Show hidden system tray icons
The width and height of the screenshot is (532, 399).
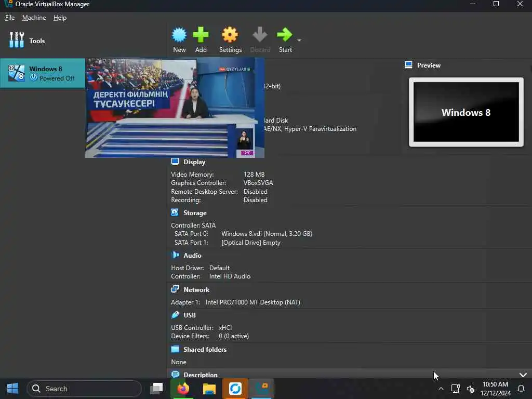point(441,389)
